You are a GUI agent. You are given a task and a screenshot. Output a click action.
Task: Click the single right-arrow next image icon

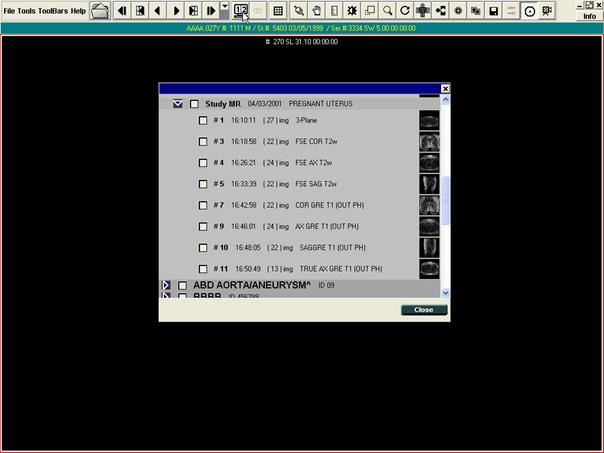click(x=176, y=10)
